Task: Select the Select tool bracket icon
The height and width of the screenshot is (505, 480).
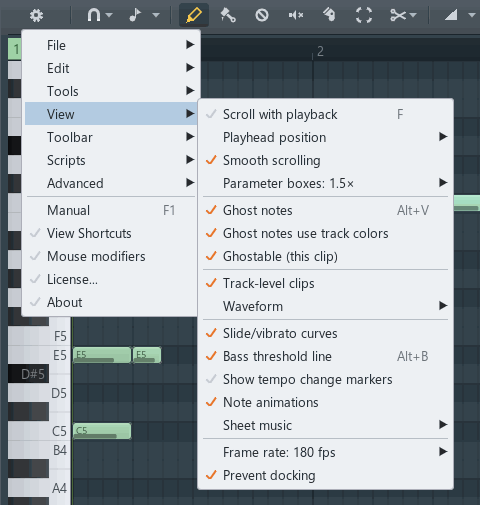Action: click(x=364, y=15)
